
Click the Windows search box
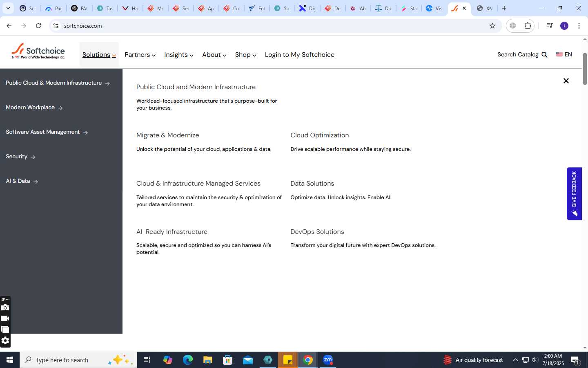[78, 360]
